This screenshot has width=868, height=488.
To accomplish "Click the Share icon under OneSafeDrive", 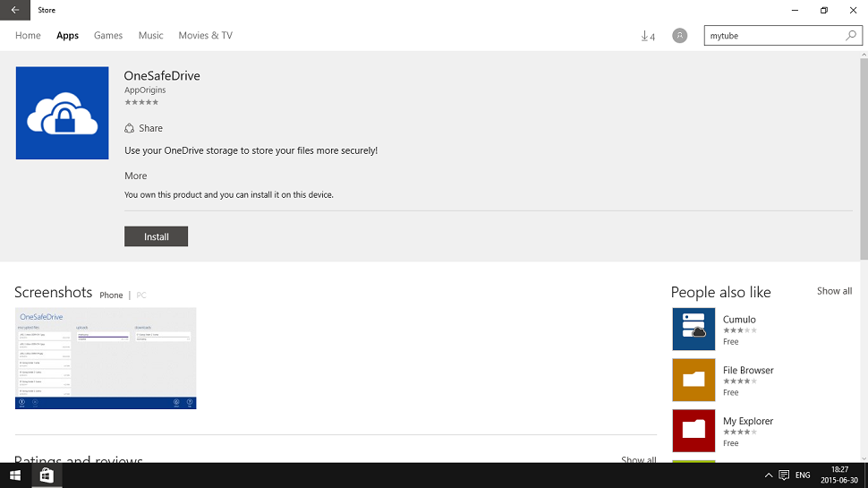I will tap(130, 128).
